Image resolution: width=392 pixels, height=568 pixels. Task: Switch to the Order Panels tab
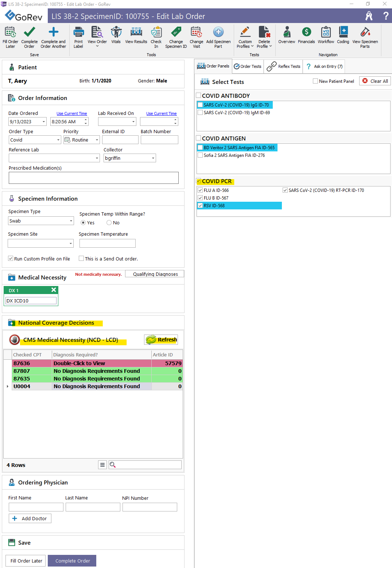click(x=213, y=66)
